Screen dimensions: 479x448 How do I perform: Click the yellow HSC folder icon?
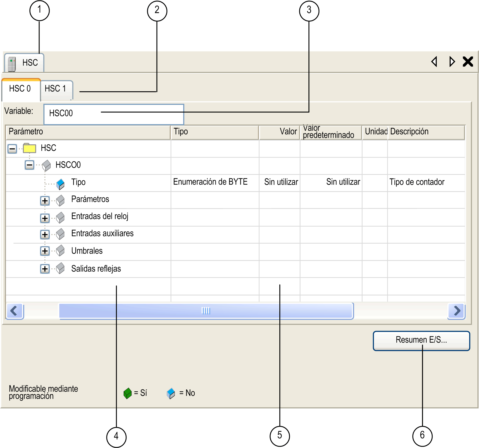coord(29,148)
